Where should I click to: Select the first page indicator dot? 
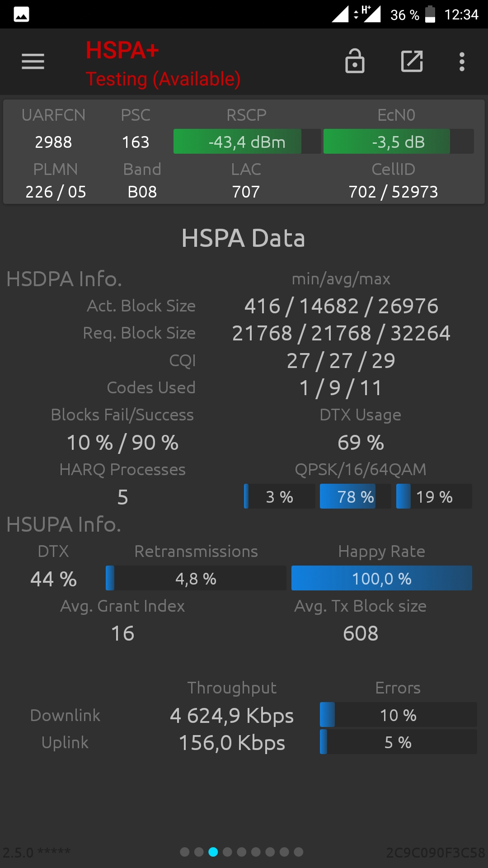[x=184, y=852]
